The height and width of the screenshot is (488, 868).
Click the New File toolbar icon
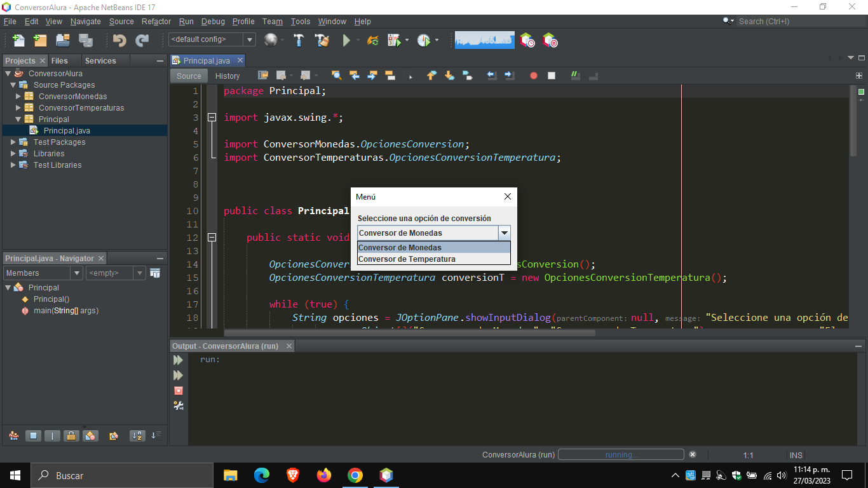coord(18,40)
